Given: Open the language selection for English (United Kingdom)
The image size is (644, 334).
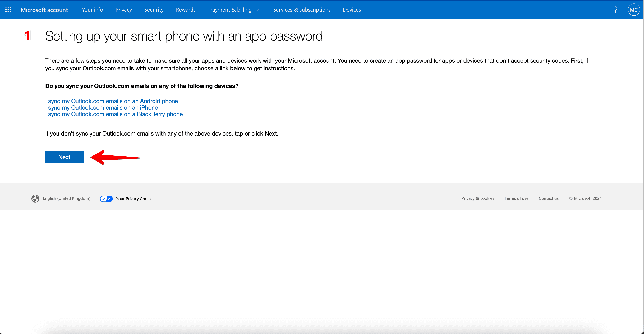Looking at the screenshot, I should (66, 198).
